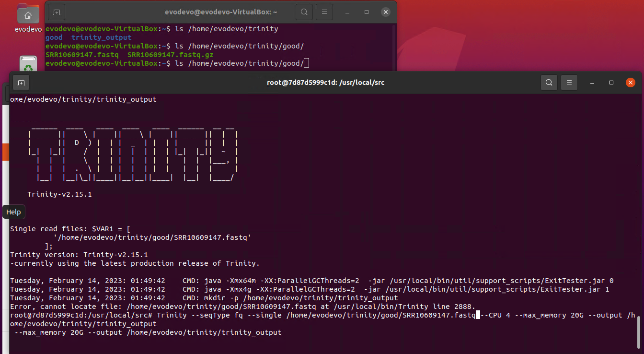Open search in the root terminal
This screenshot has height=354, width=644.
coord(549,83)
